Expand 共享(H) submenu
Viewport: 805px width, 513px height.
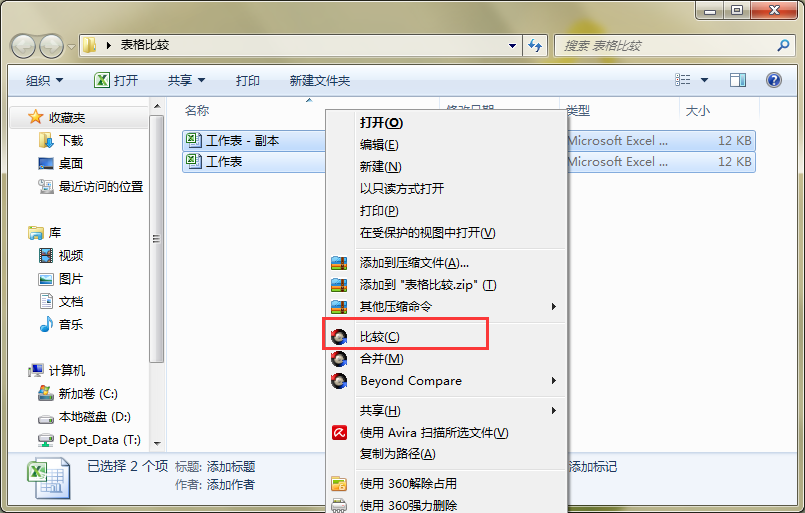click(x=447, y=411)
